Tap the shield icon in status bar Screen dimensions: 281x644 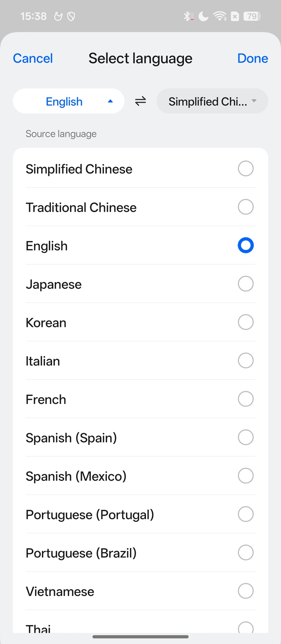click(71, 16)
